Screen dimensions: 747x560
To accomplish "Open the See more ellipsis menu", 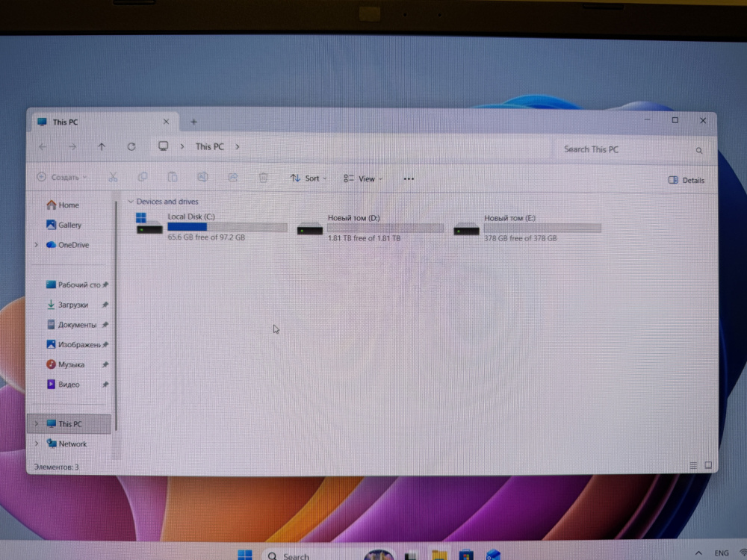I will click(409, 178).
